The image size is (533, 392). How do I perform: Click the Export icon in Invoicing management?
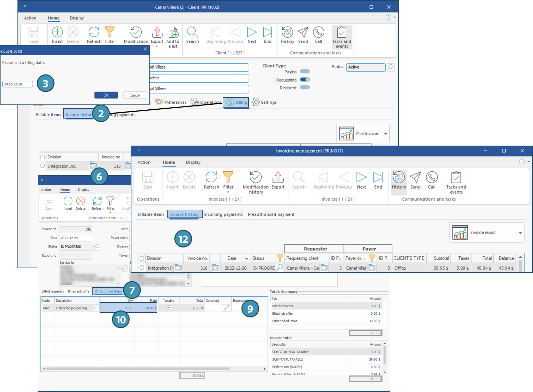[x=278, y=177]
